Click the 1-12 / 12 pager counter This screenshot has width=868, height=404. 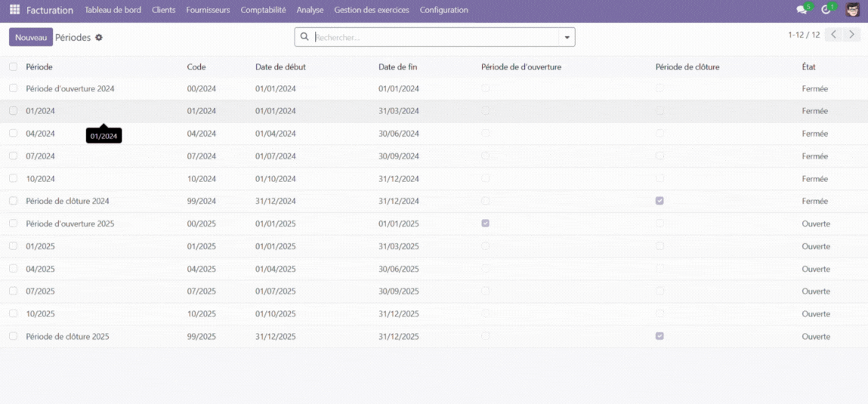[x=804, y=35]
